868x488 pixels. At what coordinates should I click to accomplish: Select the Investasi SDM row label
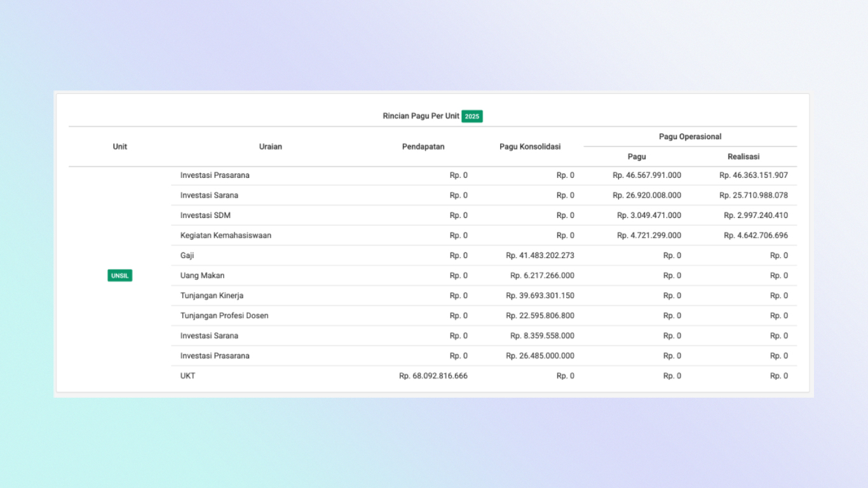205,215
